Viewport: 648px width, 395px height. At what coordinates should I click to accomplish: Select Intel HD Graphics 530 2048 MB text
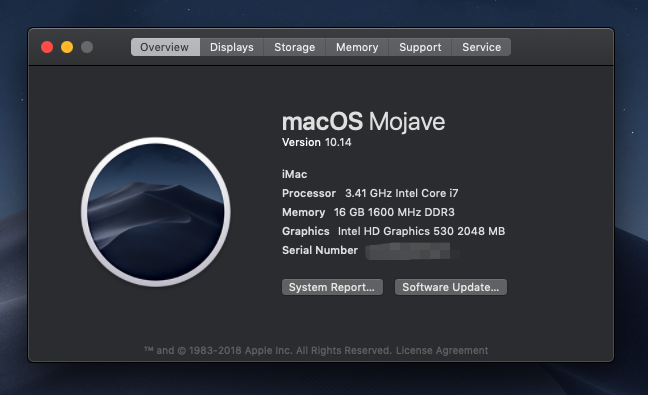[421, 231]
